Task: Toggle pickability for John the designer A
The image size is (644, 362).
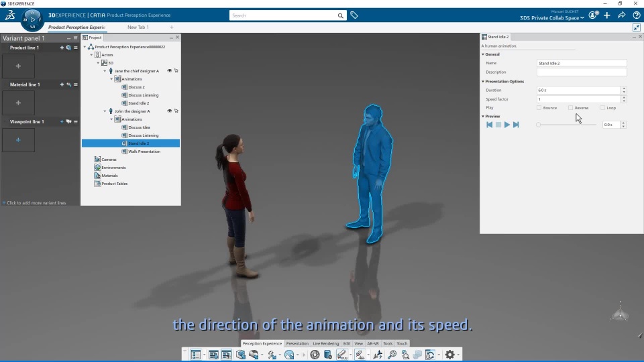Action: (x=176, y=111)
